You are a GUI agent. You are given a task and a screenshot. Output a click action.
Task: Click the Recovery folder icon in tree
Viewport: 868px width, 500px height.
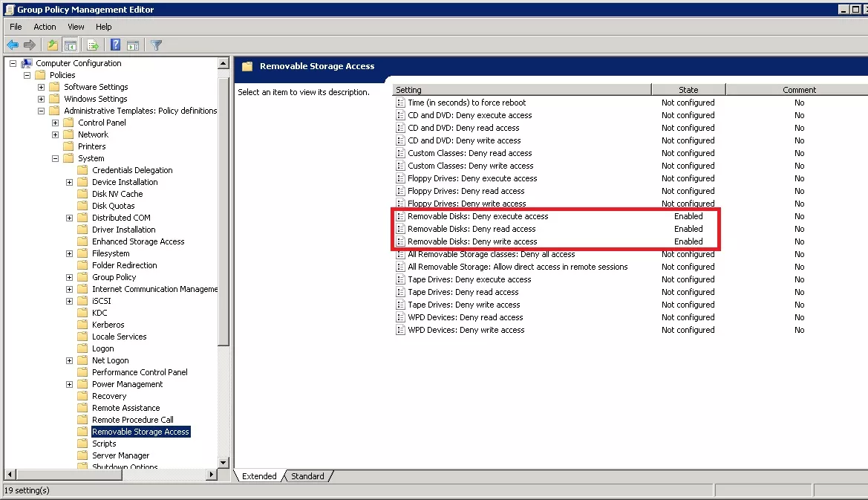click(82, 397)
